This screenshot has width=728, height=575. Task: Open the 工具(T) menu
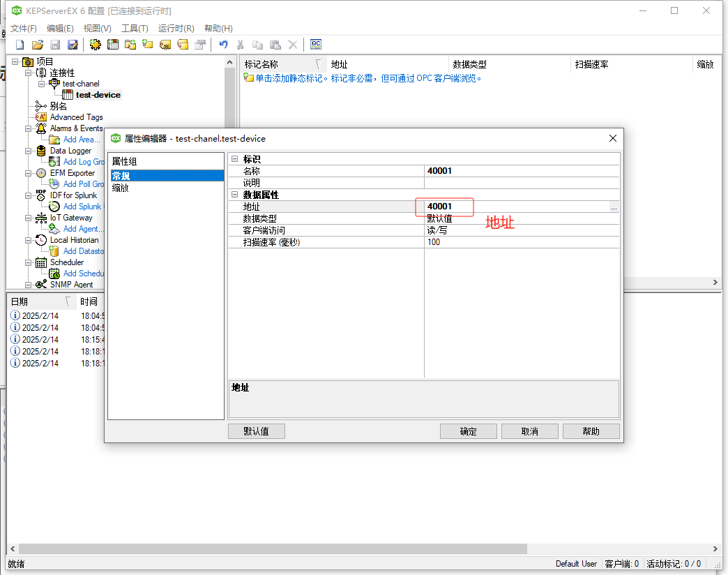(x=135, y=29)
